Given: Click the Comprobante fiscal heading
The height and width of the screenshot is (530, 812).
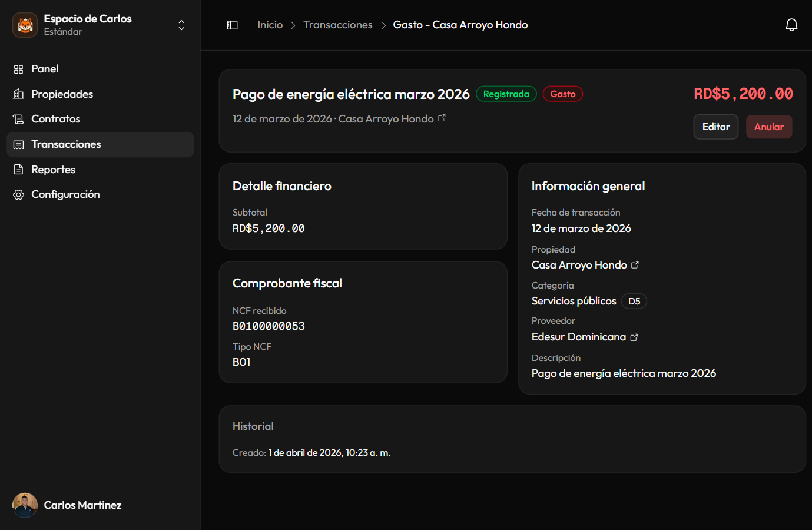Looking at the screenshot, I should tap(287, 283).
